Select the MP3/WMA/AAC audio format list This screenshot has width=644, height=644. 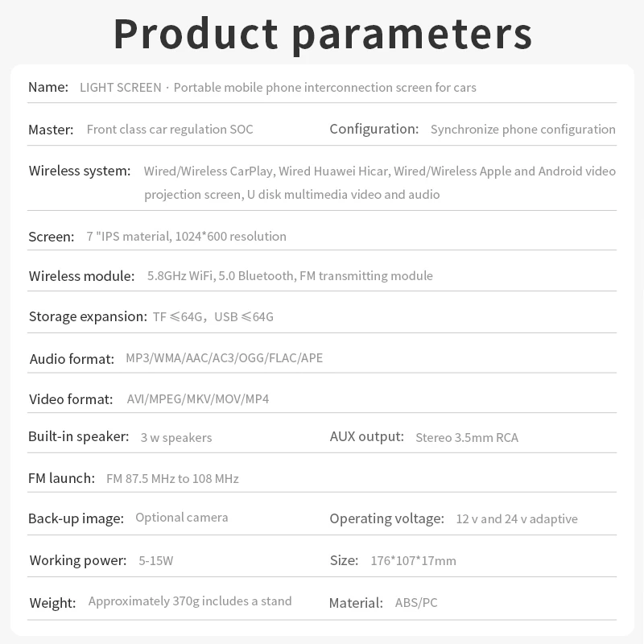[x=224, y=358]
